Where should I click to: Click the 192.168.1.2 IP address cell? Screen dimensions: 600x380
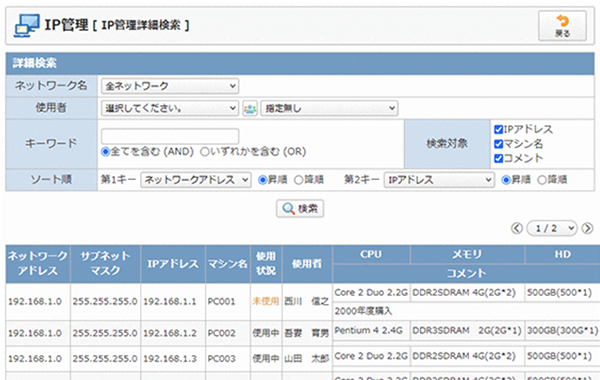tap(173, 333)
